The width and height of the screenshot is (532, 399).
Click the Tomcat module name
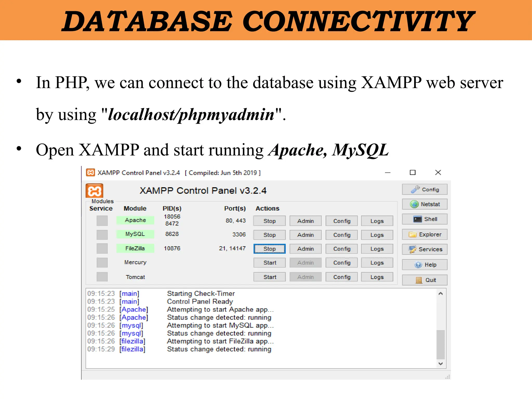coord(135,277)
